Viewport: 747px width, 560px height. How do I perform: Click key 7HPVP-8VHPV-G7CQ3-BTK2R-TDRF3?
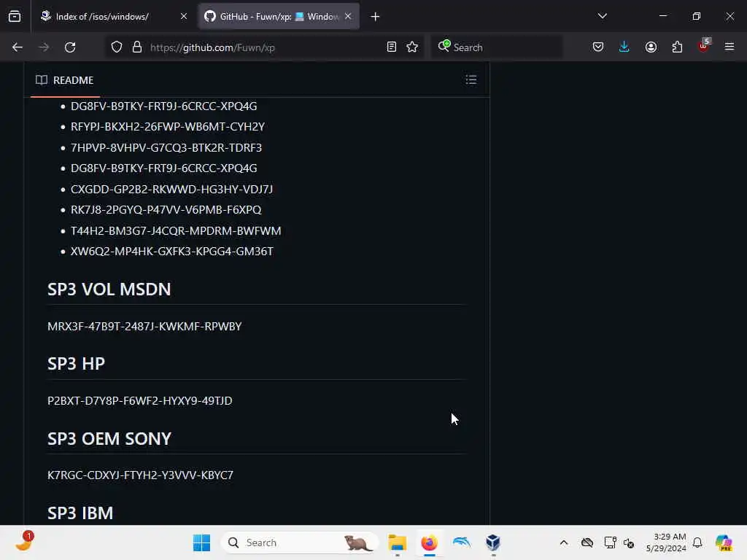click(166, 147)
